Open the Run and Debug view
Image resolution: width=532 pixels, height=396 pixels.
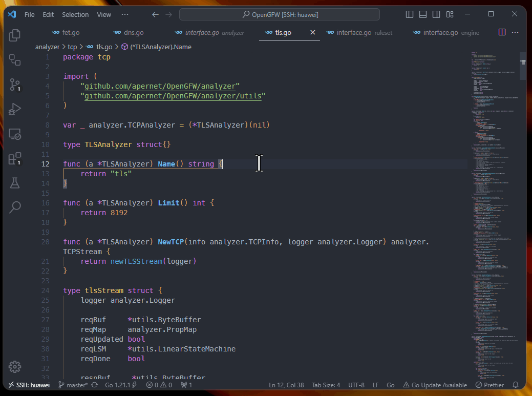[15, 109]
